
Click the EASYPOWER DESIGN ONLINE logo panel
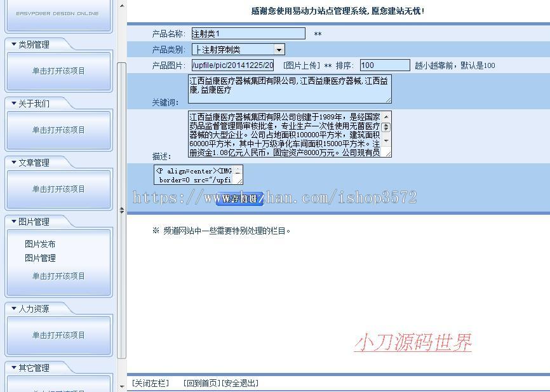[x=58, y=15]
